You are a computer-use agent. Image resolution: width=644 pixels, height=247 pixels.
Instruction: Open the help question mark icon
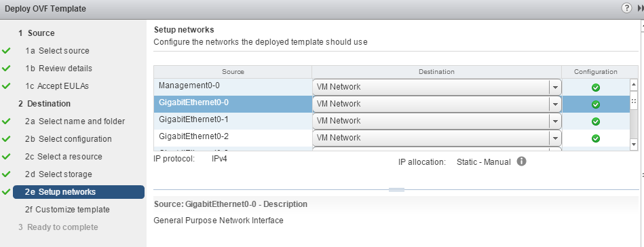tap(626, 8)
